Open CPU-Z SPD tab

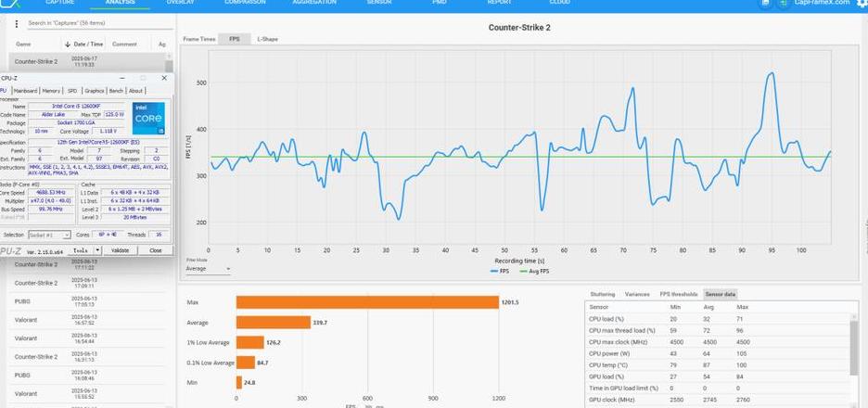(x=72, y=91)
